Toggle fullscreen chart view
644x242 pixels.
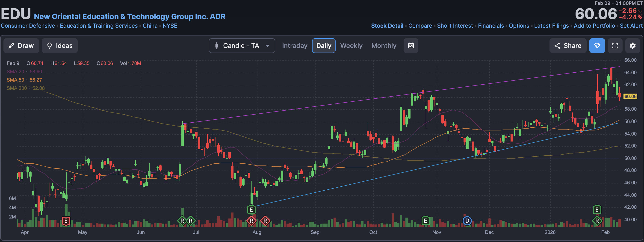point(615,45)
